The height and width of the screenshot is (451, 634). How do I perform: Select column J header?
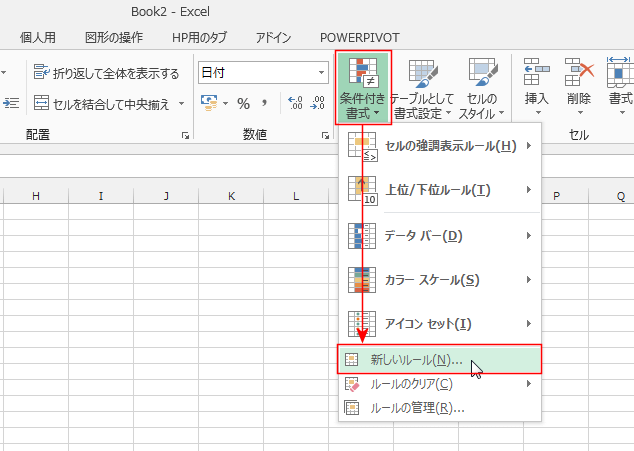click(x=166, y=196)
